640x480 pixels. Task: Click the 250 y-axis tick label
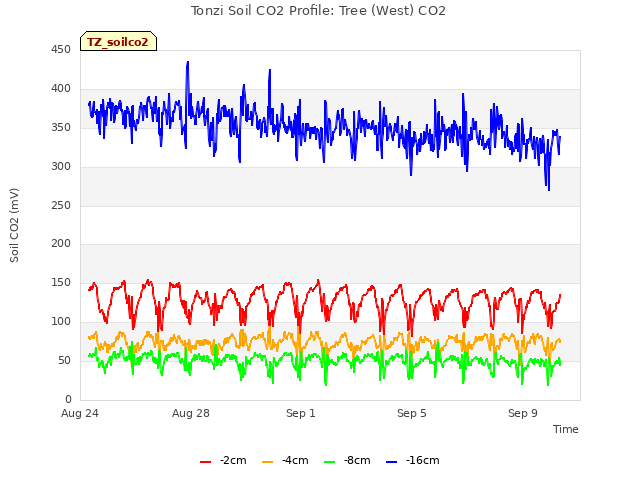[61, 205]
